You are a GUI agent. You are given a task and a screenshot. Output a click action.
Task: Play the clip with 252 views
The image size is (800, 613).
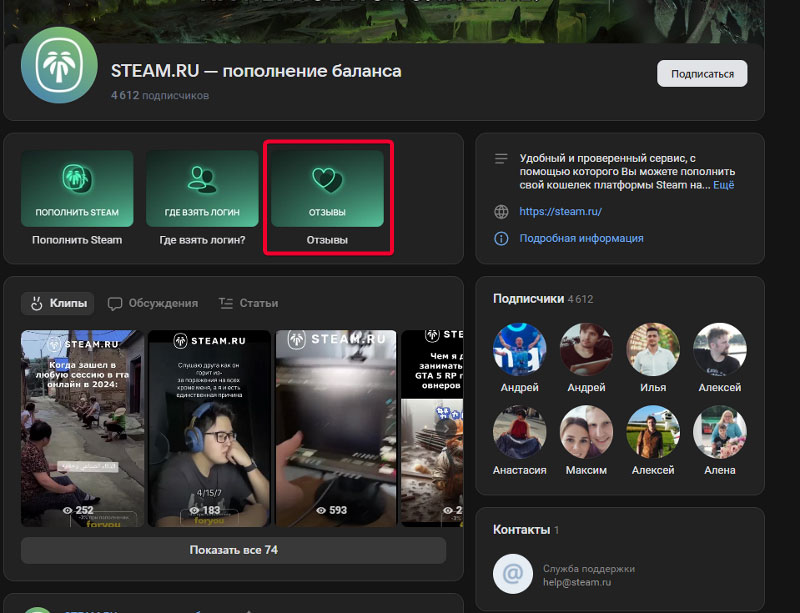click(x=83, y=428)
